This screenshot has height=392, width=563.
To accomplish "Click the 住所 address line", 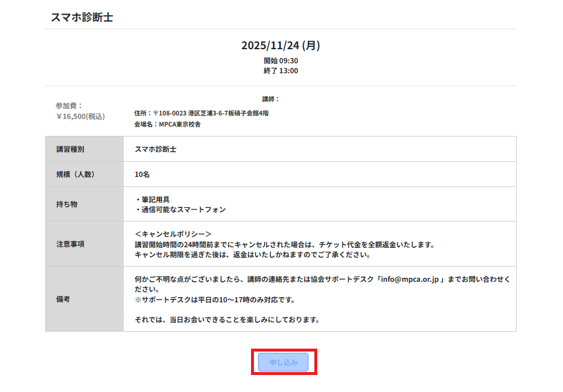I will (x=201, y=113).
